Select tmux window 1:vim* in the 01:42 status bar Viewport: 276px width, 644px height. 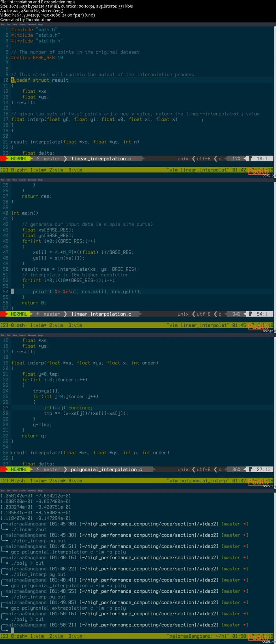pos(38,170)
